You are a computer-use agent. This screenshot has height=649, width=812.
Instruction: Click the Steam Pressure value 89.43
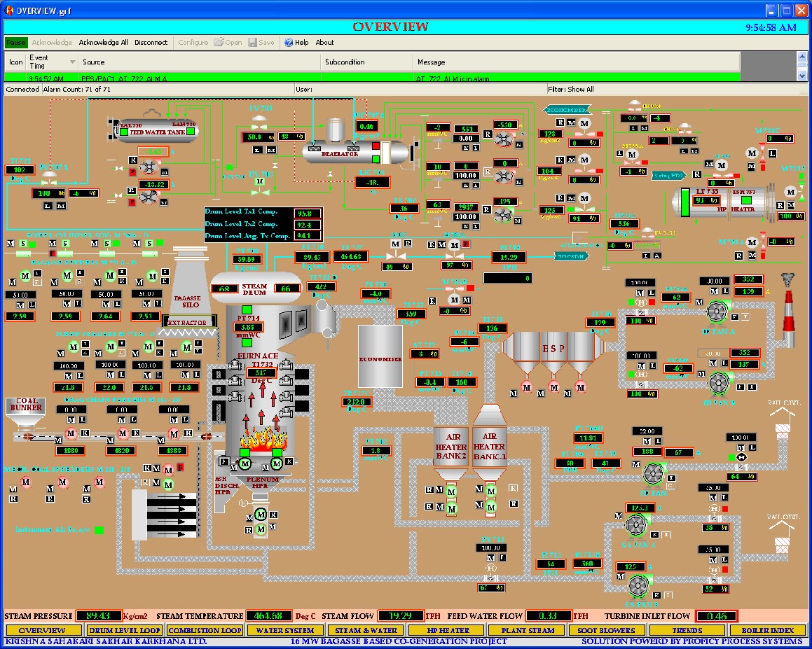pos(98,616)
